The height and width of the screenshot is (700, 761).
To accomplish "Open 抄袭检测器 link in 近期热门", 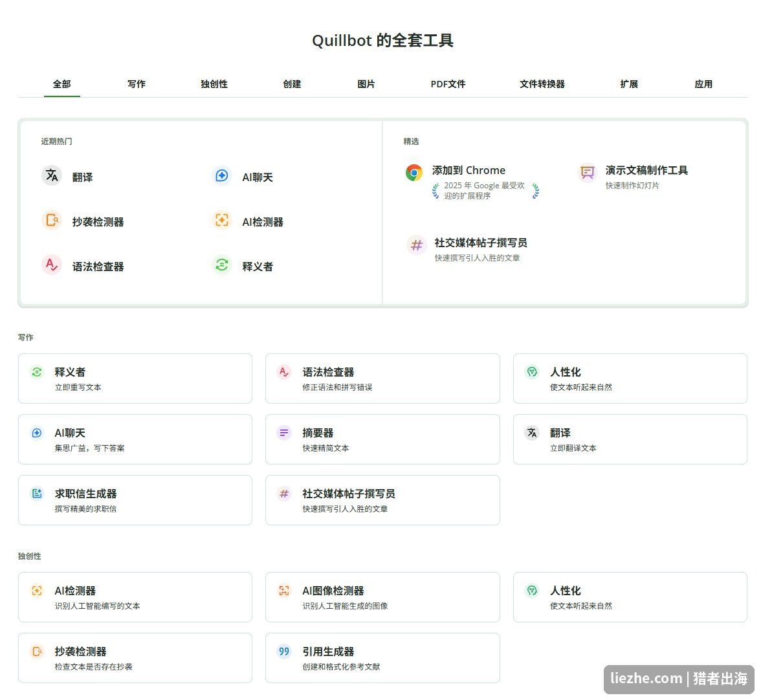I will pos(98,222).
